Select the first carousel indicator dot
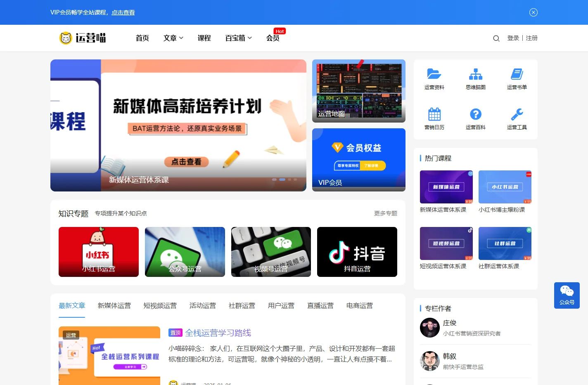Image resolution: width=588 pixels, height=385 pixels. click(x=275, y=180)
